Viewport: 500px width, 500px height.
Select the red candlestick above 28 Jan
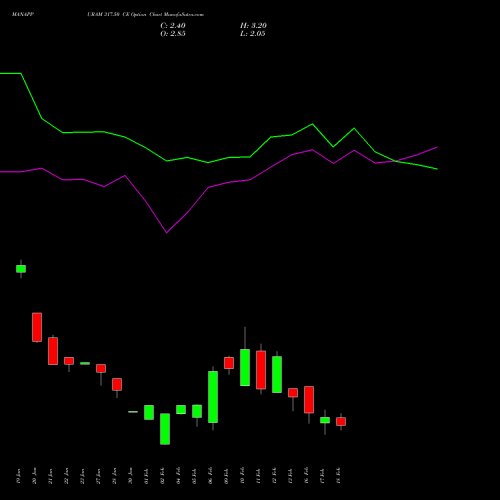tap(117, 384)
